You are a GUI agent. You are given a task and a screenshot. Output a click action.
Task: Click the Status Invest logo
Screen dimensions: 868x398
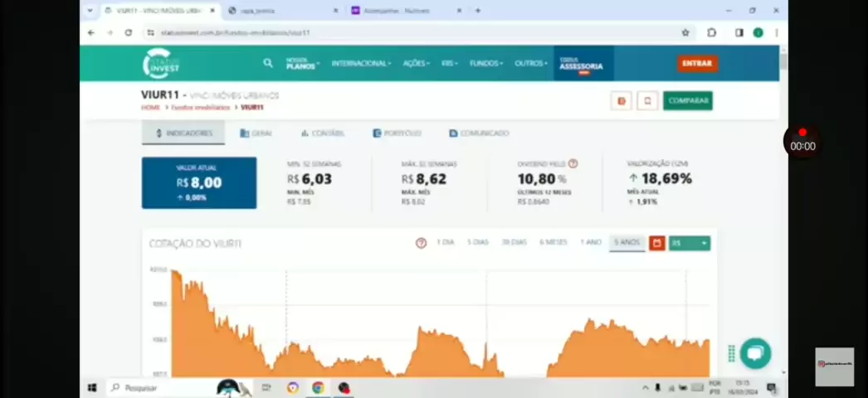160,64
